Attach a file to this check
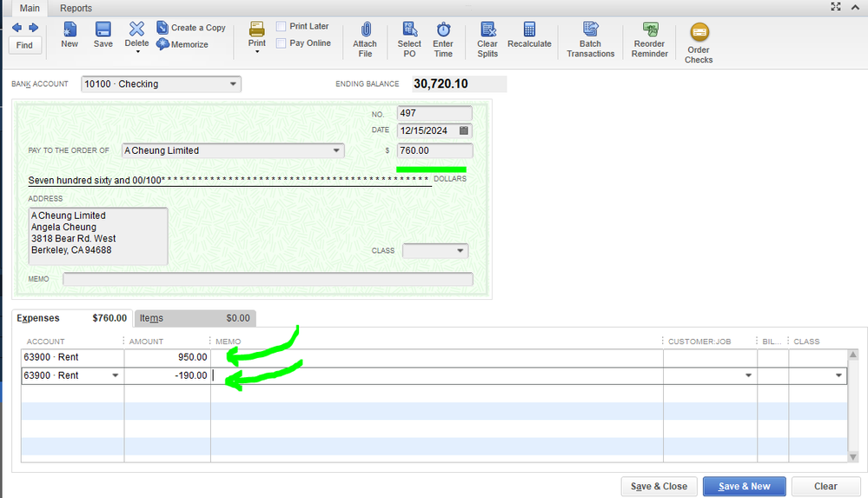 pos(365,40)
